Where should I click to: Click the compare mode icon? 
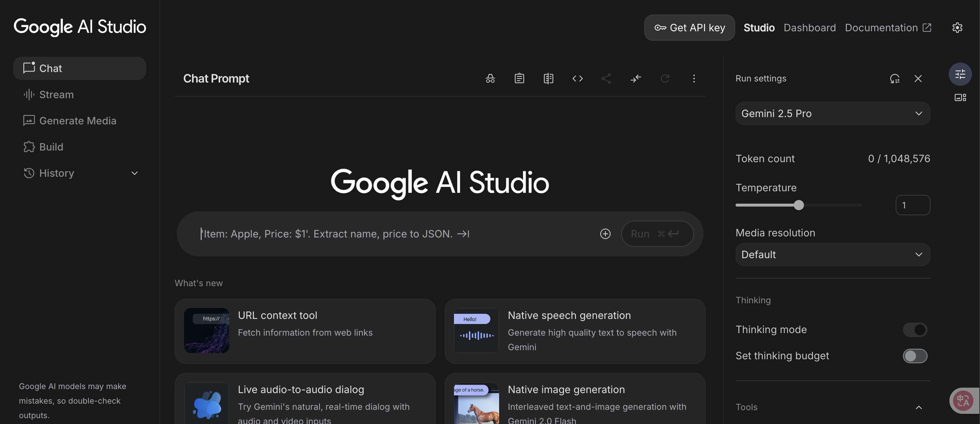pos(548,78)
